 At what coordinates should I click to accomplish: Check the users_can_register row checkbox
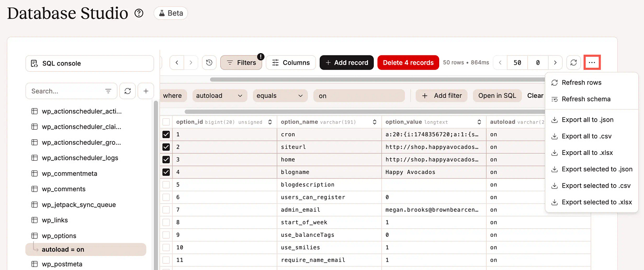point(166,197)
